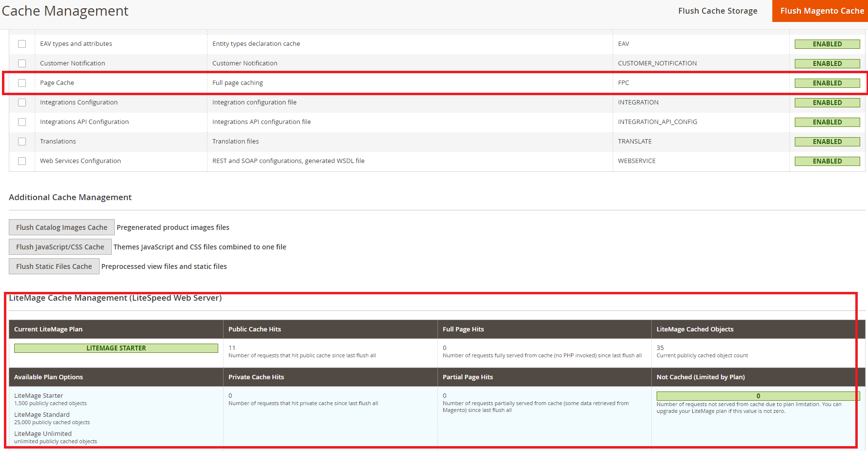This screenshot has height=451, width=868.
Task: Click the Additional Cache Management heading
Action: tap(70, 197)
